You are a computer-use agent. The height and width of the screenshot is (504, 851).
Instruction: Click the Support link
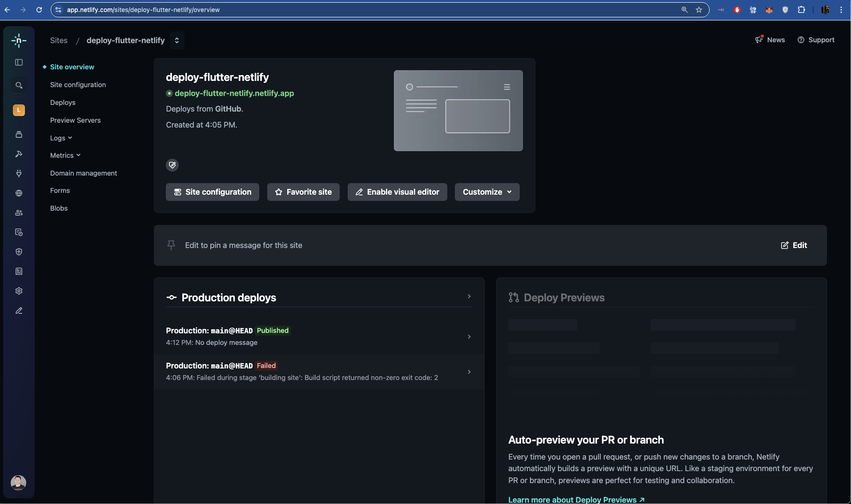[x=816, y=40]
